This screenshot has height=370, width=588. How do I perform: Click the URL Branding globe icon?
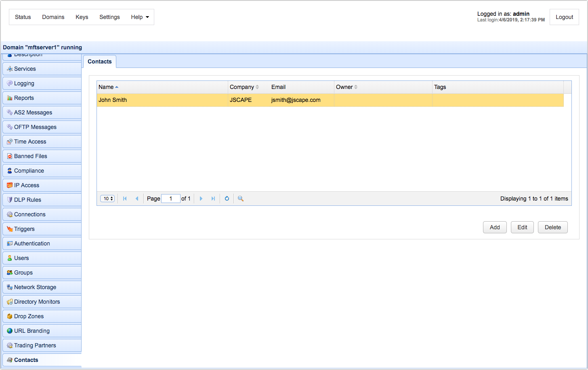[x=10, y=331]
